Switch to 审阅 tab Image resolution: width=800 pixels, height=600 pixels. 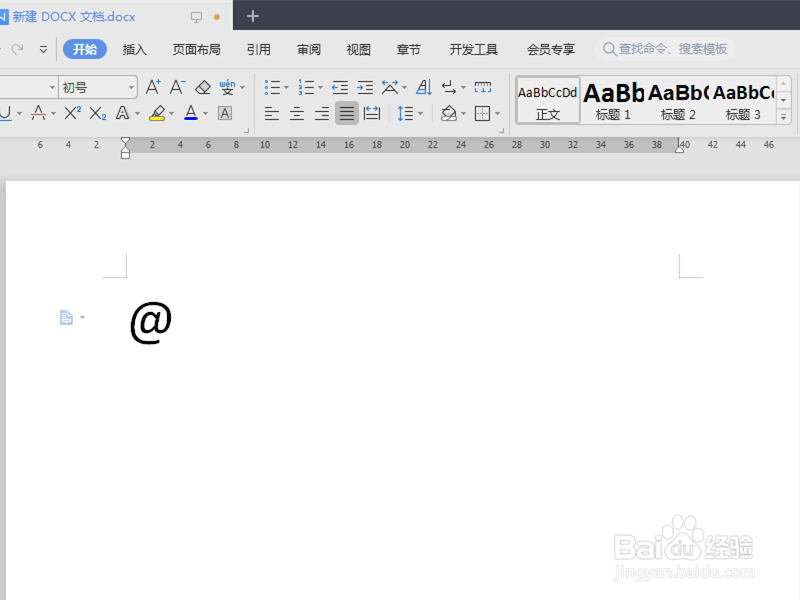tap(309, 49)
